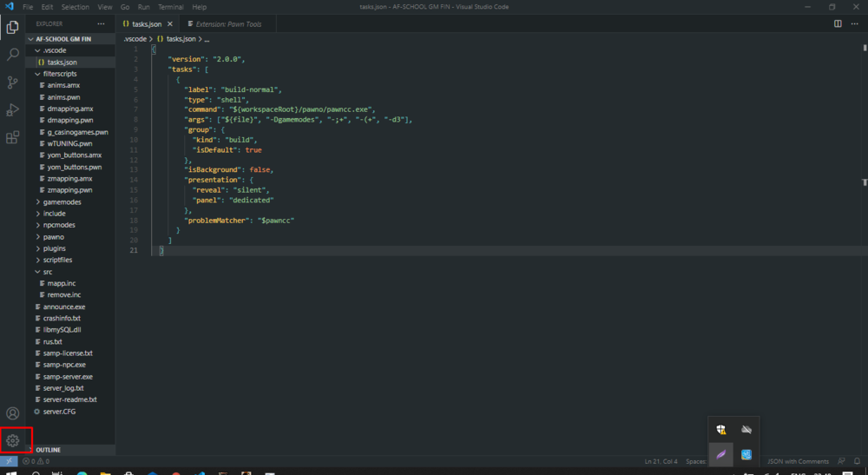
Task: Open wTUNING.pwn file
Action: coord(70,143)
